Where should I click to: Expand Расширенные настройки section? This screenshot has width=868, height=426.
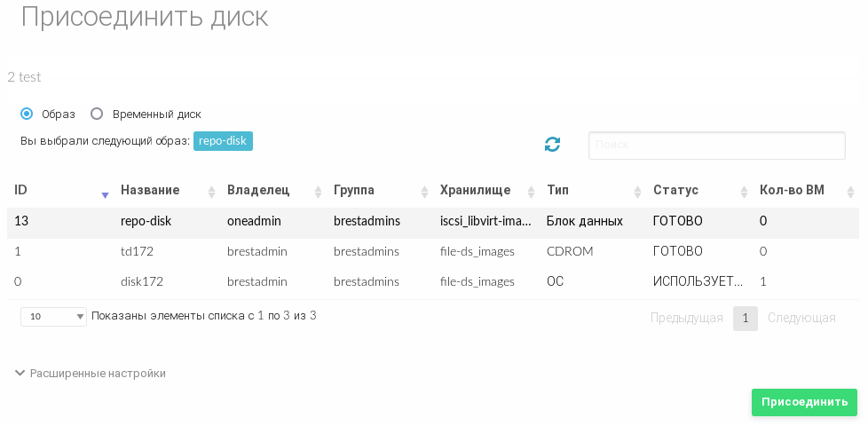pos(91,374)
